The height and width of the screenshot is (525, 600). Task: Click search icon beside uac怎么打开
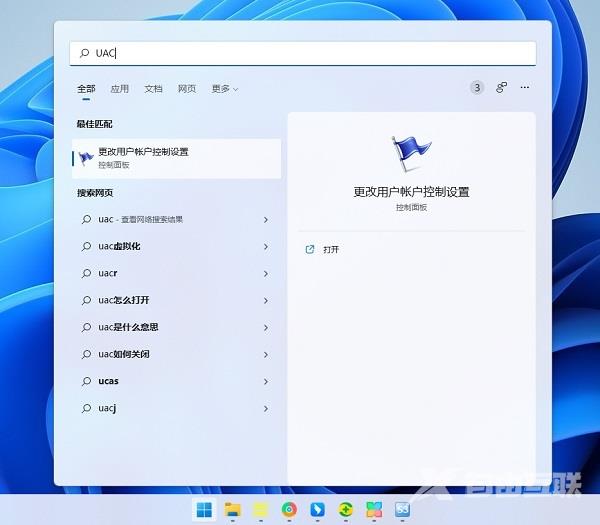86,300
